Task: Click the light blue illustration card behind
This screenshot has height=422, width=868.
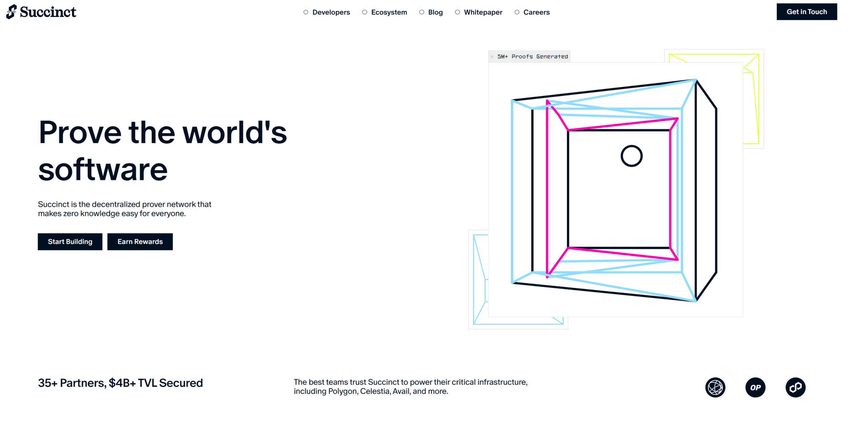Action: pos(478,280)
